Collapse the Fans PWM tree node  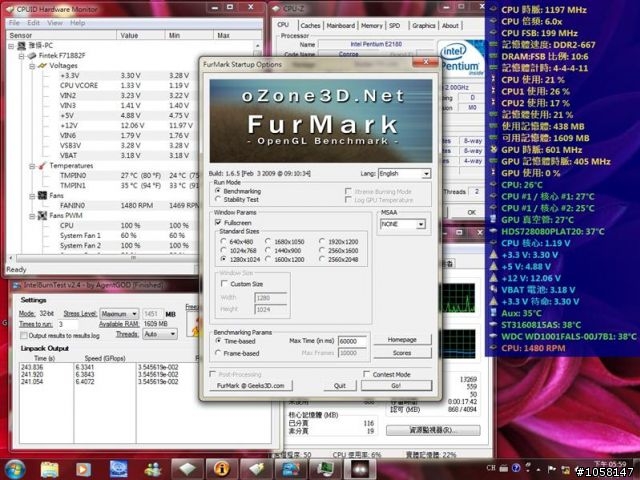click(x=32, y=216)
